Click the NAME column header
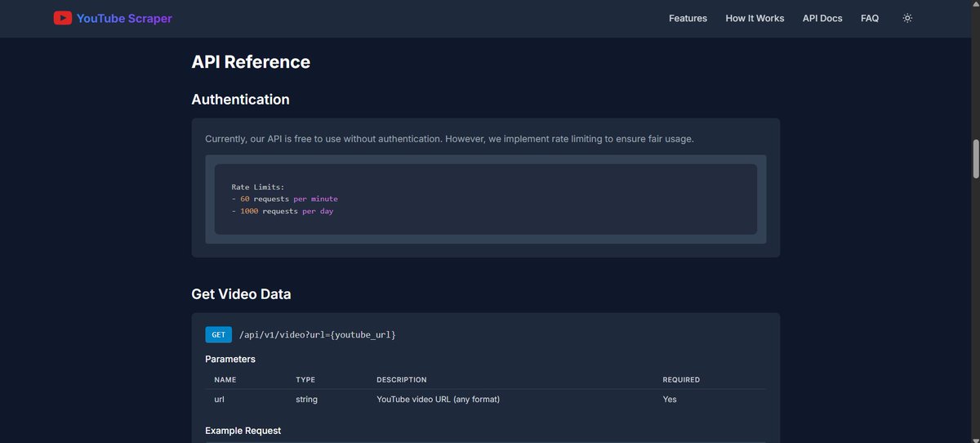Screen dimensions: 980x443 (225, 380)
